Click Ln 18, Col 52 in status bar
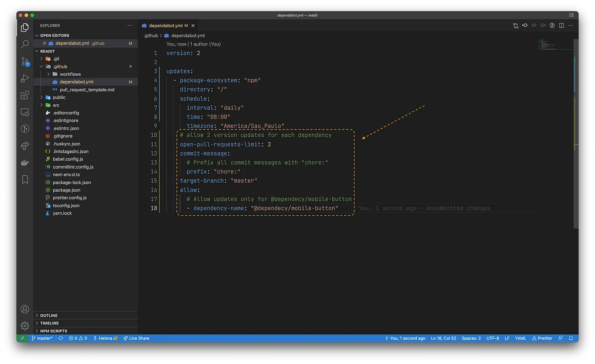595x364 pixels. coord(443,338)
